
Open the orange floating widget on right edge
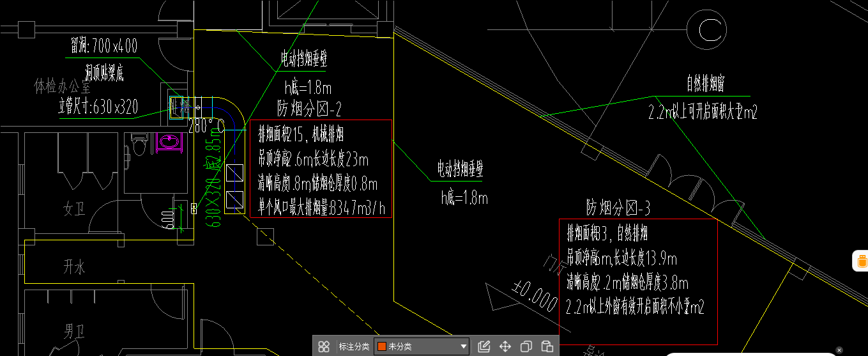[861, 261]
